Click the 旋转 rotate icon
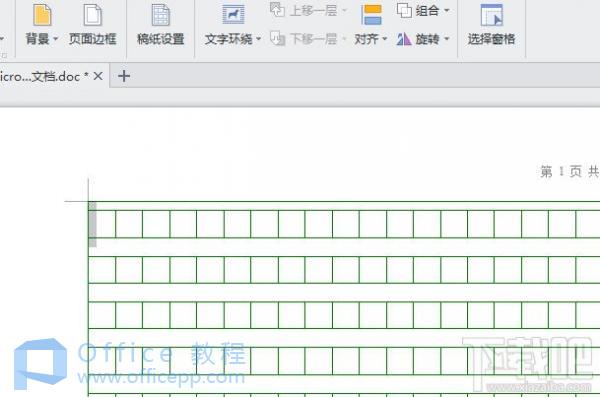Screen dimensions: 600x397 click(404, 39)
